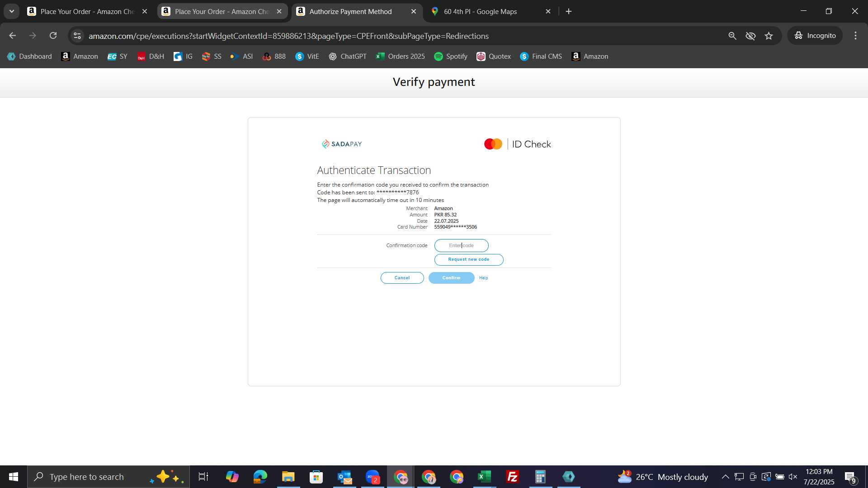Open the 888 bookmark
The image size is (868, 488).
(x=274, y=56)
